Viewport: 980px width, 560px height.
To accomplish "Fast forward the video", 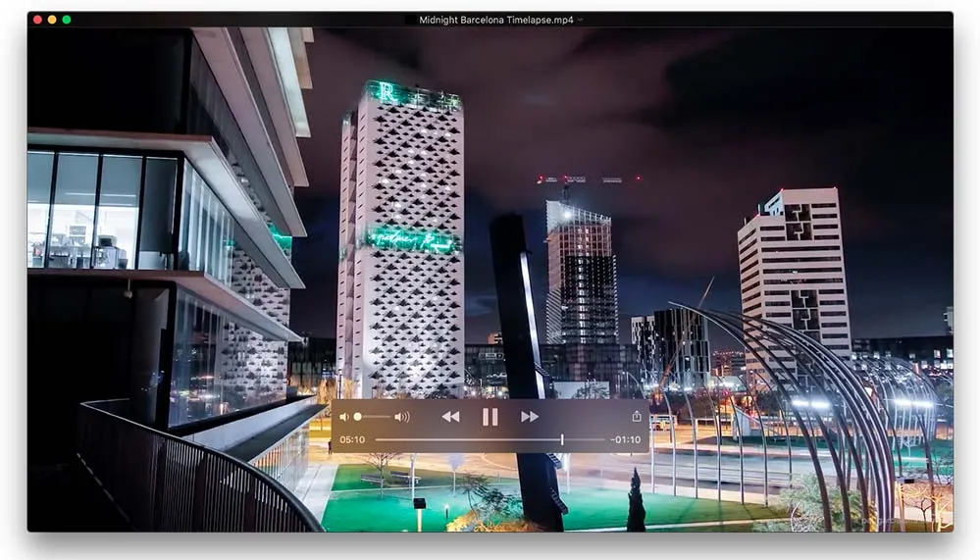I will (530, 417).
